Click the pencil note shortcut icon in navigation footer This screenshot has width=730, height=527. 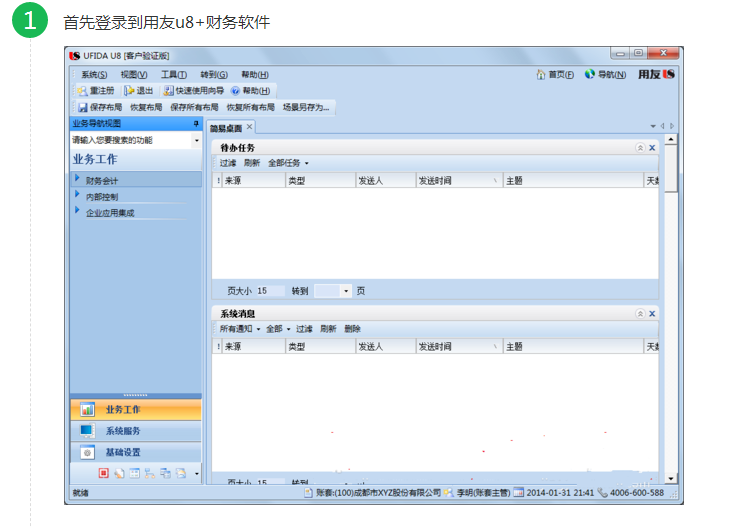click(119, 473)
